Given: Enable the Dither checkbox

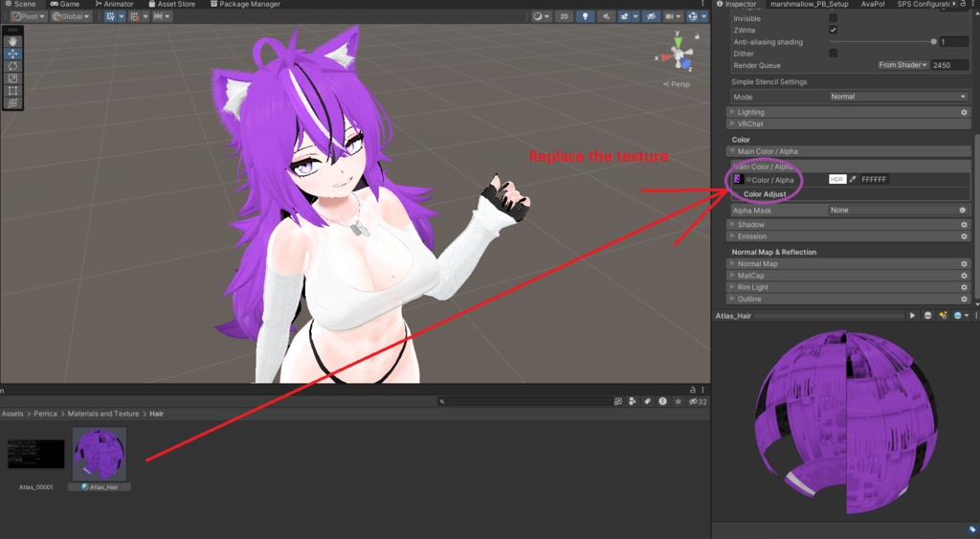Looking at the screenshot, I should tap(834, 54).
